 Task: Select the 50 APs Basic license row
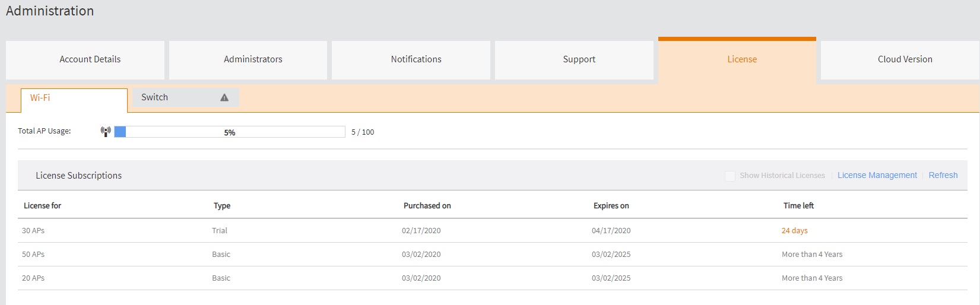pyautogui.click(x=493, y=255)
